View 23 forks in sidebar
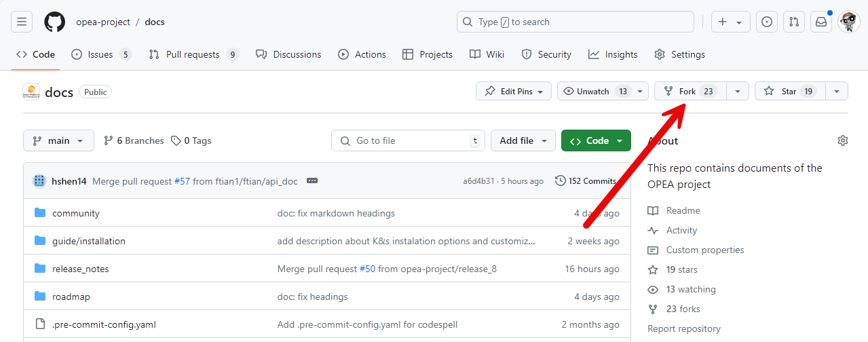 674,309
